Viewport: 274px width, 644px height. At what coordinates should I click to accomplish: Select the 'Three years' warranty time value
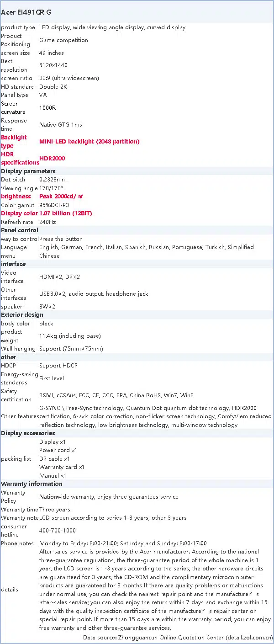pyautogui.click(x=55, y=510)
